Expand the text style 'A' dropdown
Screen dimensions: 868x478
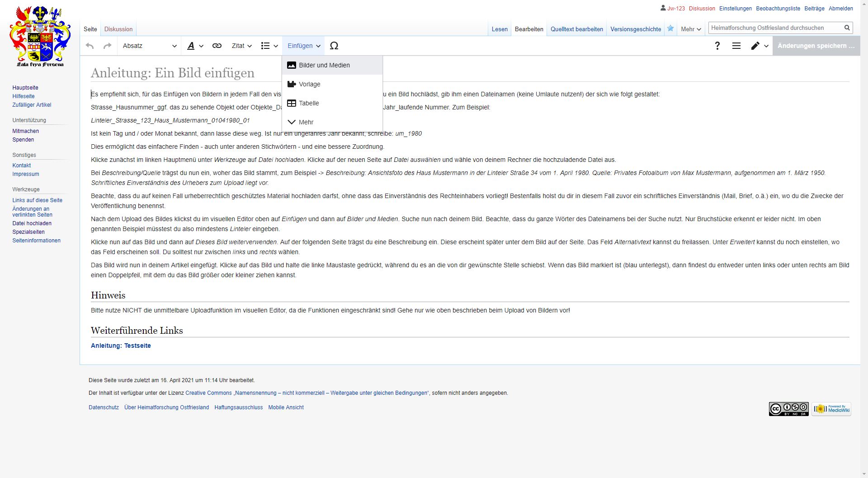195,46
